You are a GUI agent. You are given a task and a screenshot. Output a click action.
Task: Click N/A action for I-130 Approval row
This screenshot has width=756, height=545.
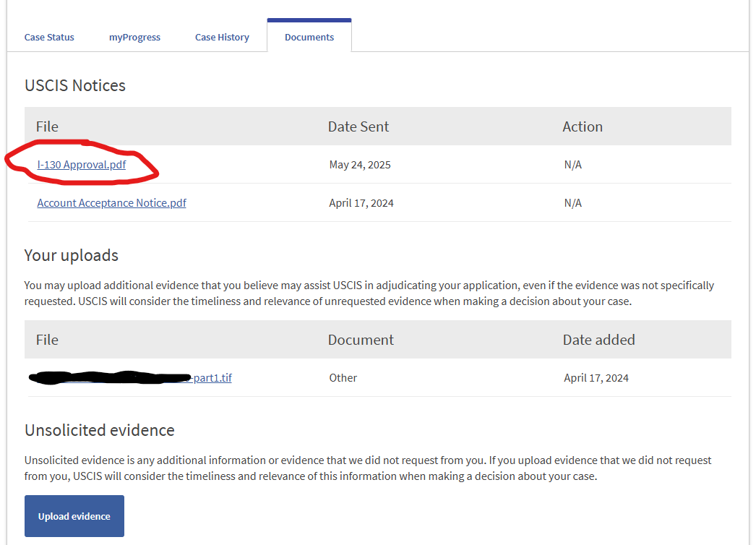[x=573, y=165]
